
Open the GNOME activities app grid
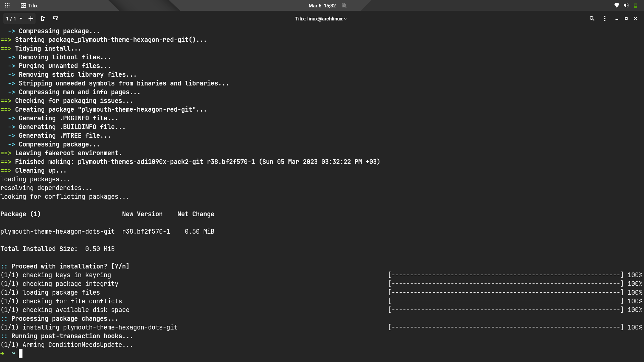coord(7,5)
